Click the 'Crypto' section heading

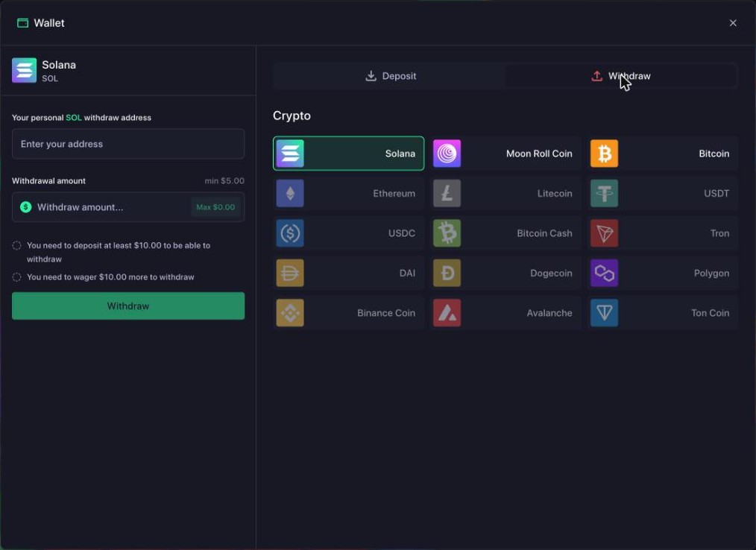pyautogui.click(x=292, y=116)
